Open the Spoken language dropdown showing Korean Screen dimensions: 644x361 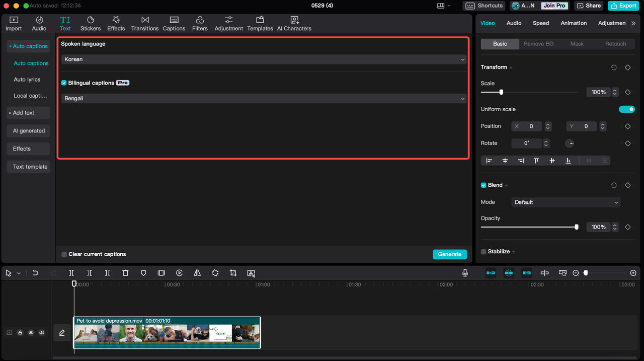[264, 59]
